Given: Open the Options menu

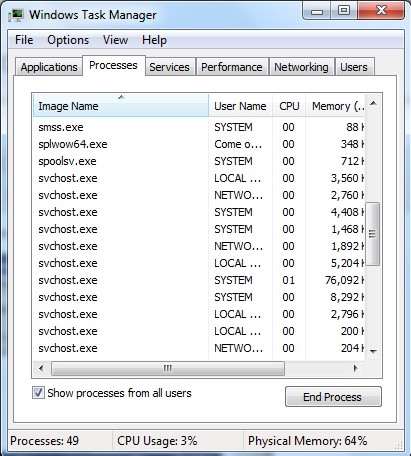Looking at the screenshot, I should pos(68,40).
